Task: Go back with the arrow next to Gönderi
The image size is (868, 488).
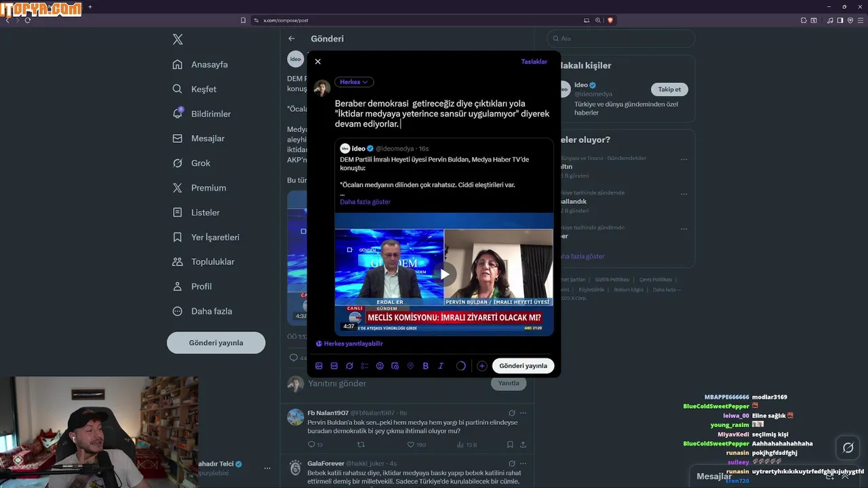Action: click(292, 39)
